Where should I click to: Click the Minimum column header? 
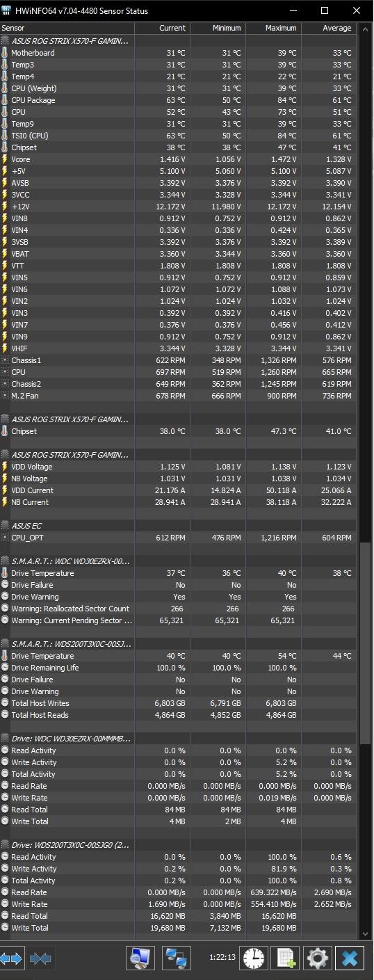point(218,29)
